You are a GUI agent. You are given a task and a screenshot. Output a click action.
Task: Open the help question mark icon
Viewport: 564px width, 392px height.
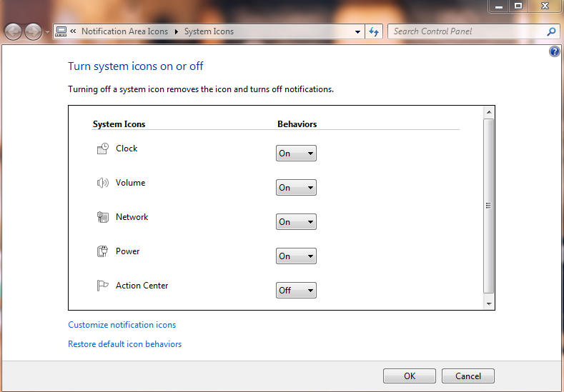pyautogui.click(x=554, y=51)
